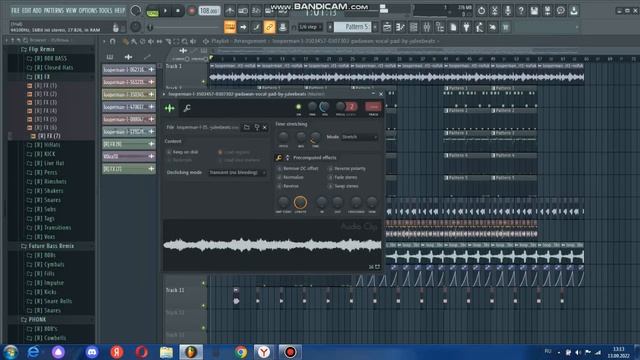Click the audio shutdown power icon
Viewport: 640px width, 360px height.
pos(481,11)
